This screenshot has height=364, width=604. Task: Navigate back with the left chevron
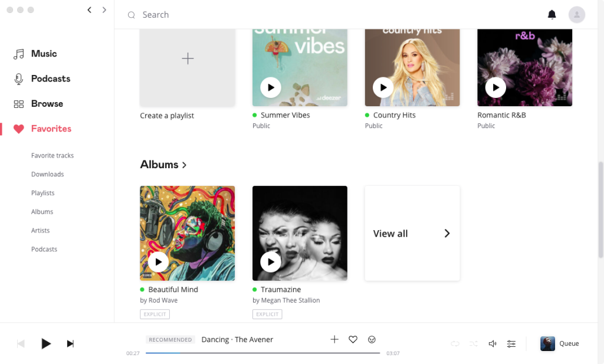[89, 10]
